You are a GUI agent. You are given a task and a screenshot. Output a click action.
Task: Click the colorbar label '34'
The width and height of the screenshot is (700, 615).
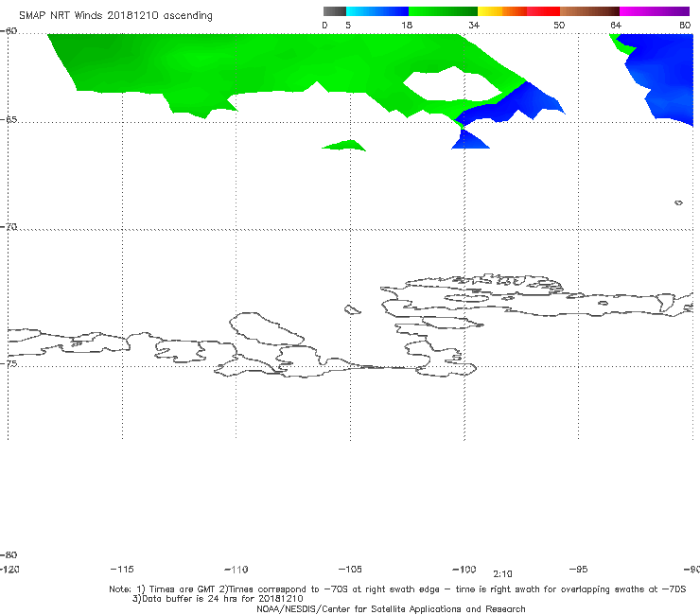click(474, 25)
